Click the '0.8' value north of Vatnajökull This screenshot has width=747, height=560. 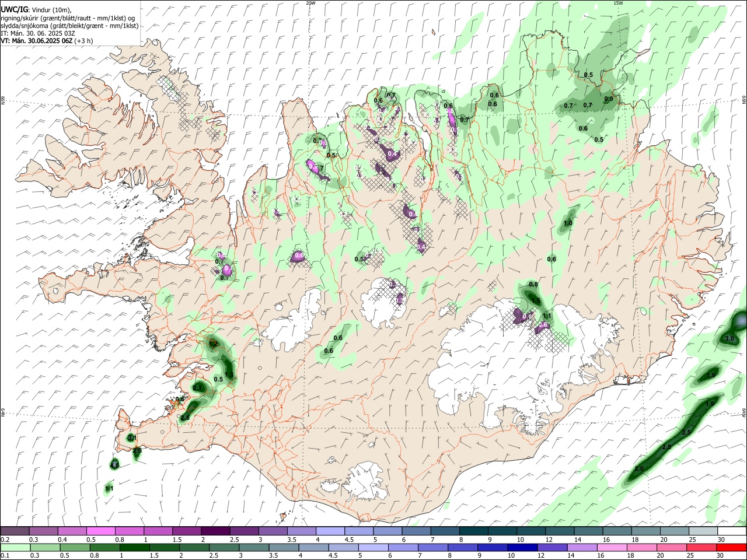tap(533, 285)
